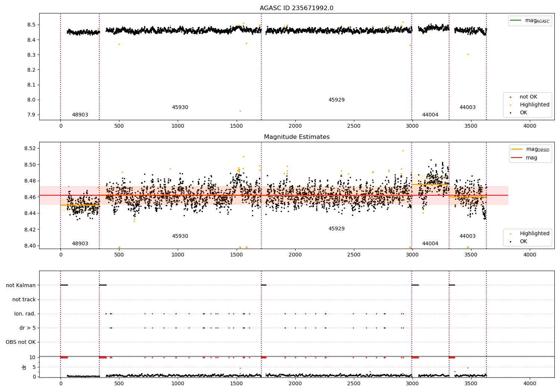The width and height of the screenshot is (560, 392).
Task: Click obsid label 45930 in Magnitude Estimates plot
Action: point(180,236)
